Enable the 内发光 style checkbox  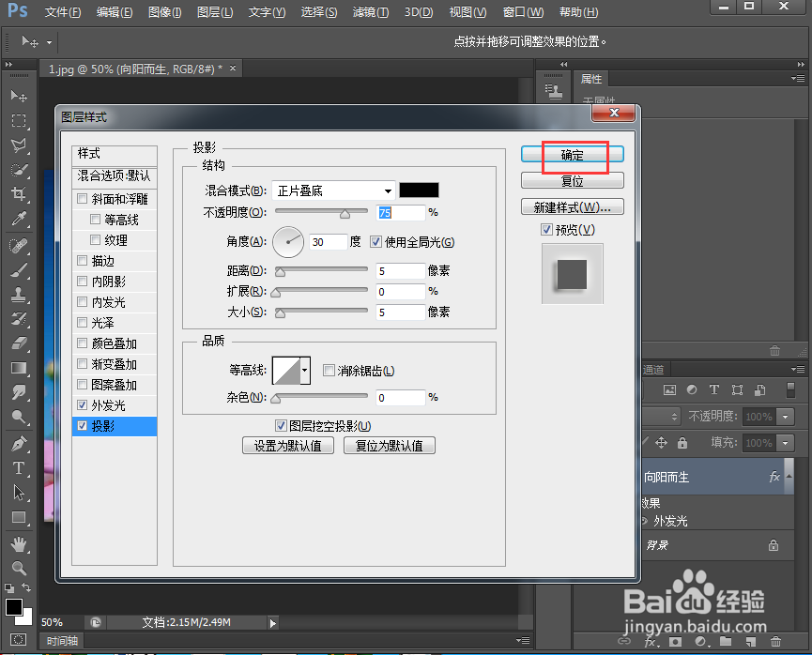coord(82,301)
